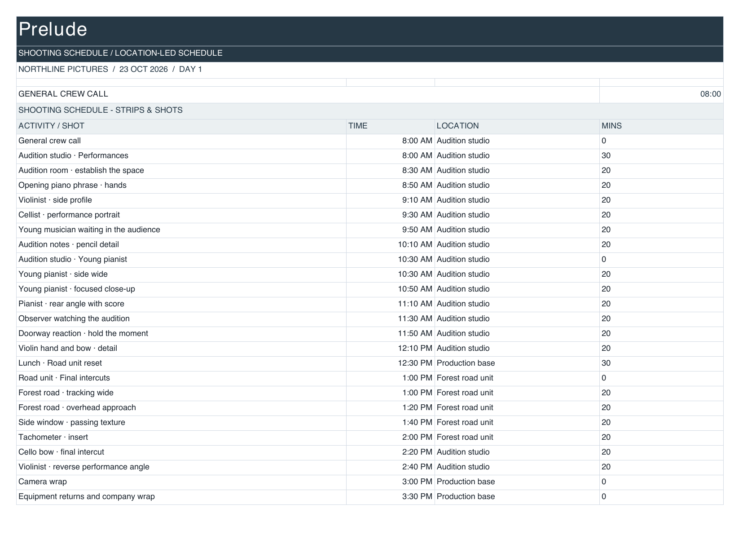The height and width of the screenshot is (535, 756).
Task: Select the TIME column header
Action: (390, 126)
